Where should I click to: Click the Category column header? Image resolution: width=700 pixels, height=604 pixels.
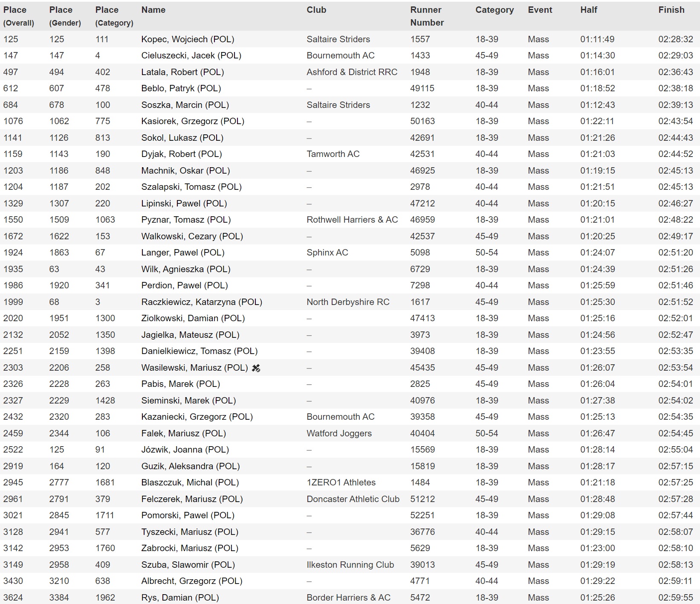click(495, 10)
